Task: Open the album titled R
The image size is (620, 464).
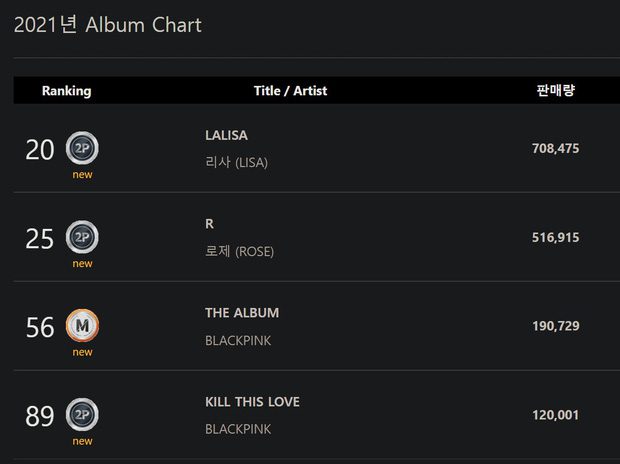Action: pyautogui.click(x=210, y=224)
